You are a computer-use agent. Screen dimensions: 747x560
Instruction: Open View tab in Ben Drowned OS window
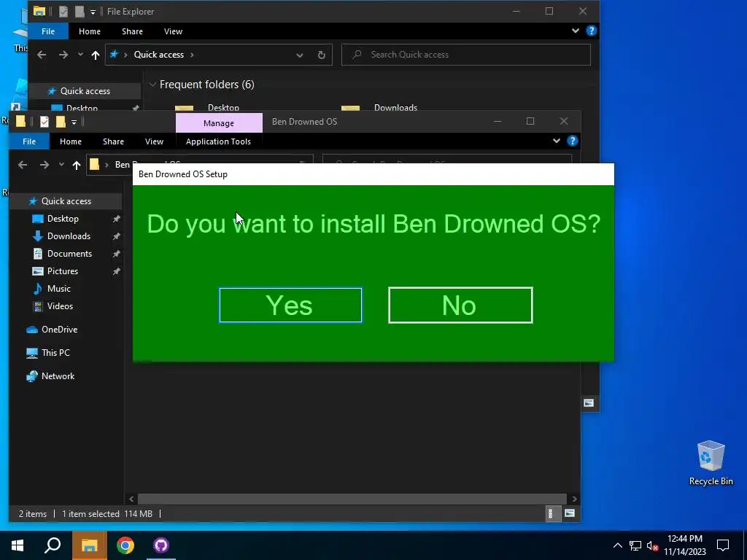(154, 141)
